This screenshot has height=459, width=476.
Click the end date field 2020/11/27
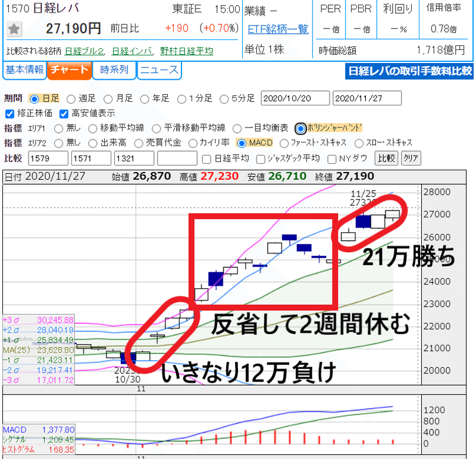click(367, 98)
